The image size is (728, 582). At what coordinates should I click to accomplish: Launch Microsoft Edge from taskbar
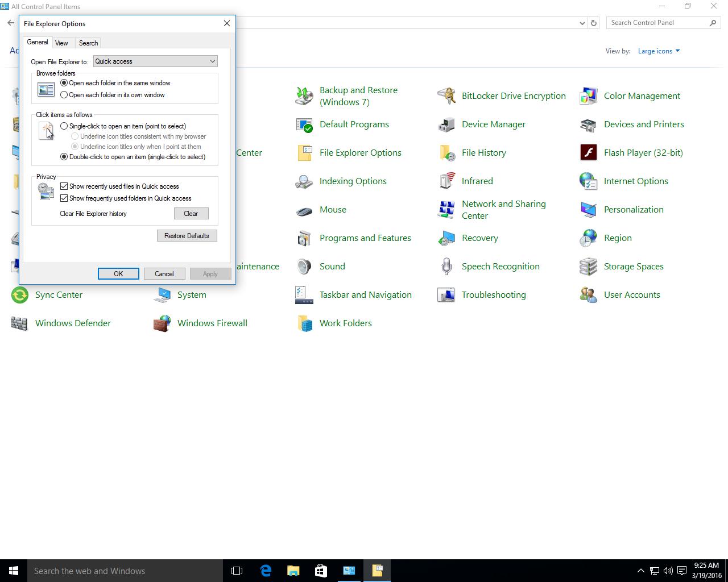(266, 571)
